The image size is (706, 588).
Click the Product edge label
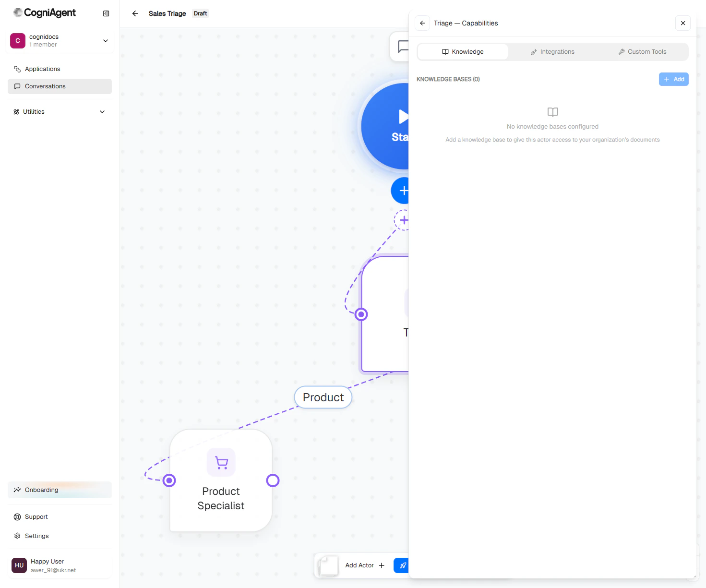click(323, 397)
